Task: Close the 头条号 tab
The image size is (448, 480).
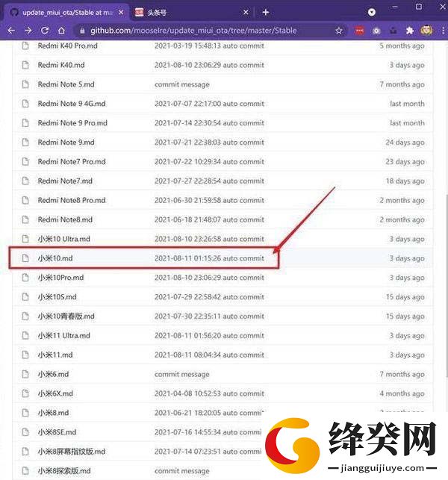Action: point(246,13)
